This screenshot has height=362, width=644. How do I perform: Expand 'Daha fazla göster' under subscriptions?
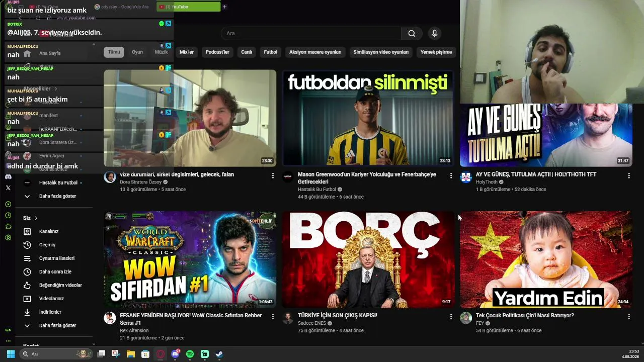coord(57,196)
